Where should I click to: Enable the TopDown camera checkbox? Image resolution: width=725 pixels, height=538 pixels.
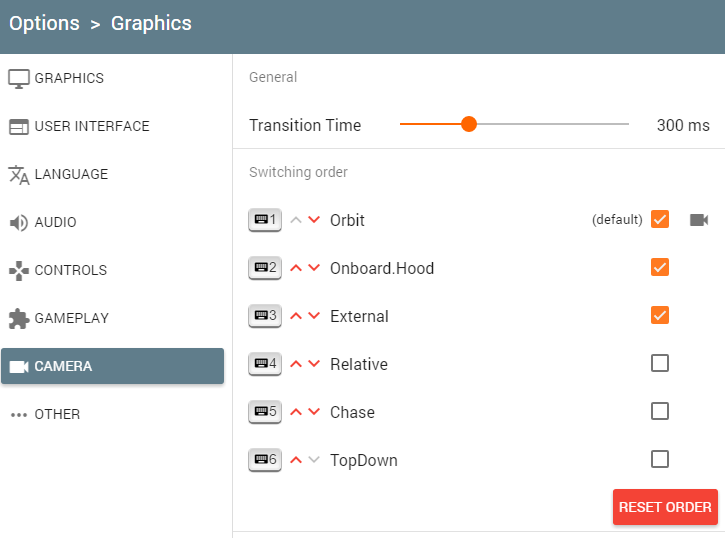click(x=660, y=459)
